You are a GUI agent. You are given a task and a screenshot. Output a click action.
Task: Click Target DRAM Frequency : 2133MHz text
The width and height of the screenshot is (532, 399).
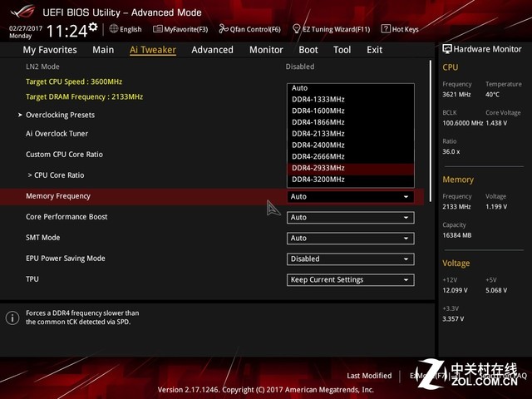point(84,96)
